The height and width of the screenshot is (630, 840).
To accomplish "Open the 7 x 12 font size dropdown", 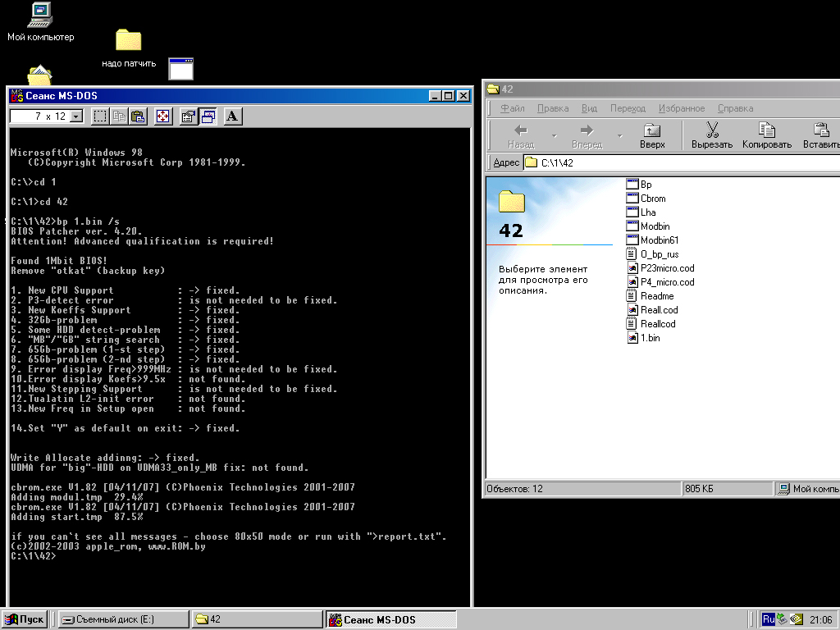I will tap(77, 116).
